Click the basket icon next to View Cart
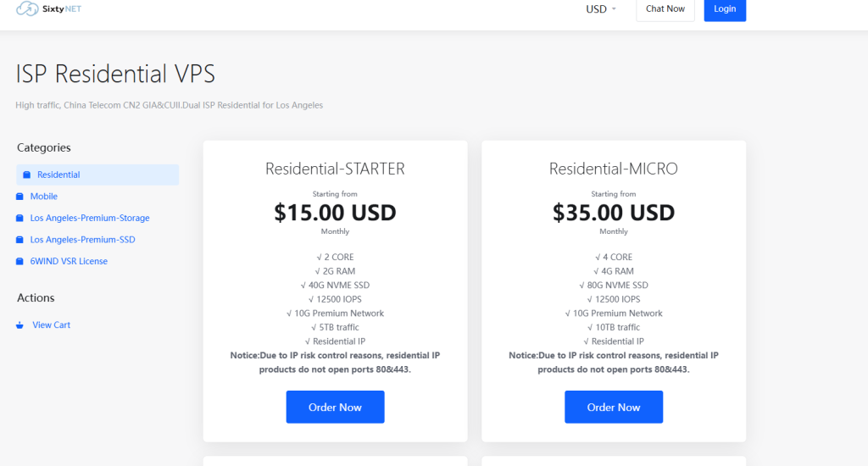This screenshot has height=466, width=868. [19, 325]
